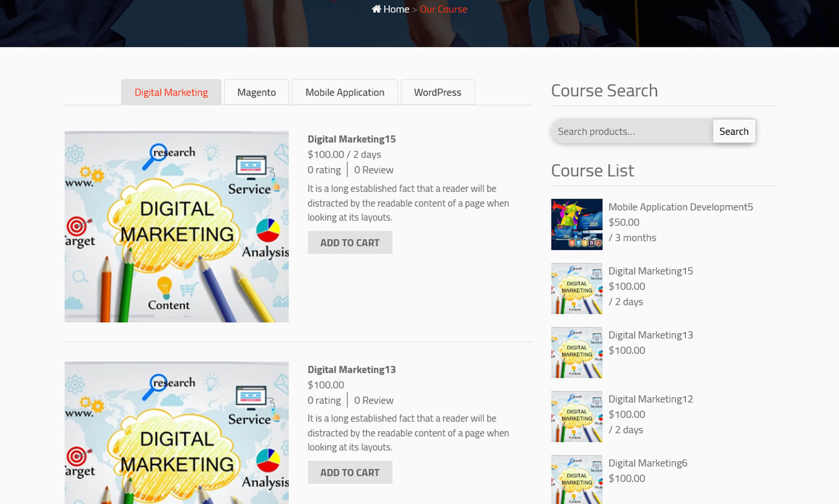This screenshot has width=839, height=504.
Task: Open the Digital Marketing13 large course image
Action: click(177, 433)
